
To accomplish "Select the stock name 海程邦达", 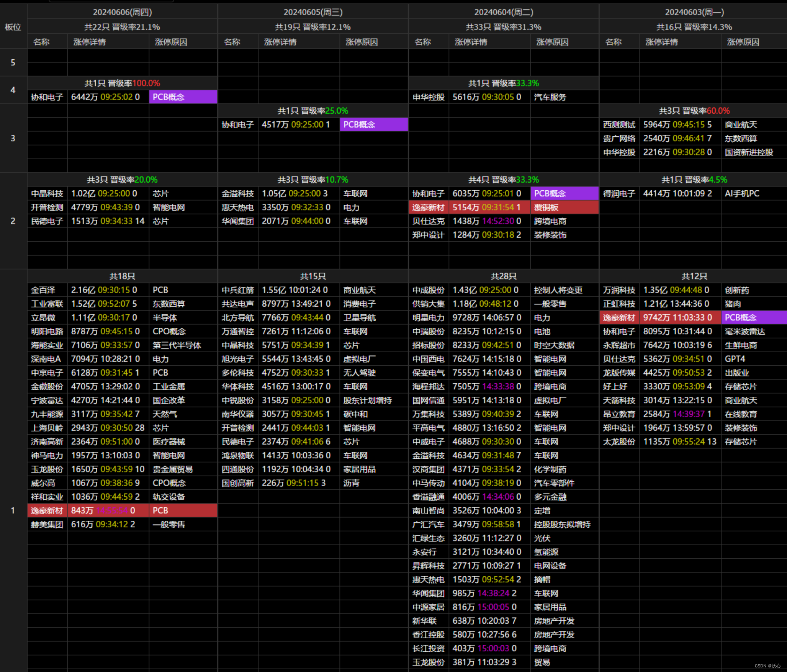I will pyautogui.click(x=428, y=387).
